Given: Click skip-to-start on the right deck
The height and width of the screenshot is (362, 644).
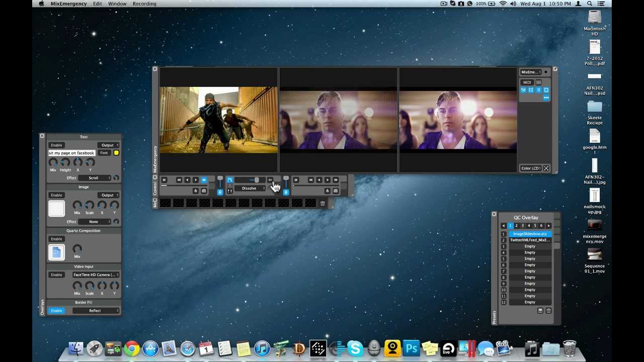Looking at the screenshot, I should tap(296, 179).
